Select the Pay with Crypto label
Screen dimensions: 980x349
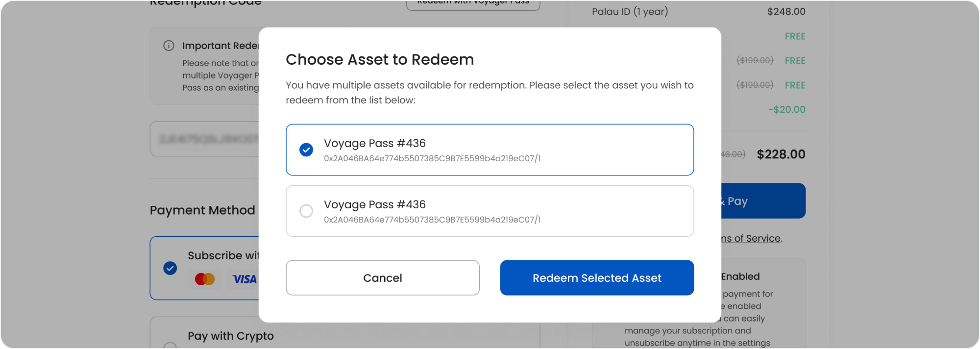[x=231, y=336]
